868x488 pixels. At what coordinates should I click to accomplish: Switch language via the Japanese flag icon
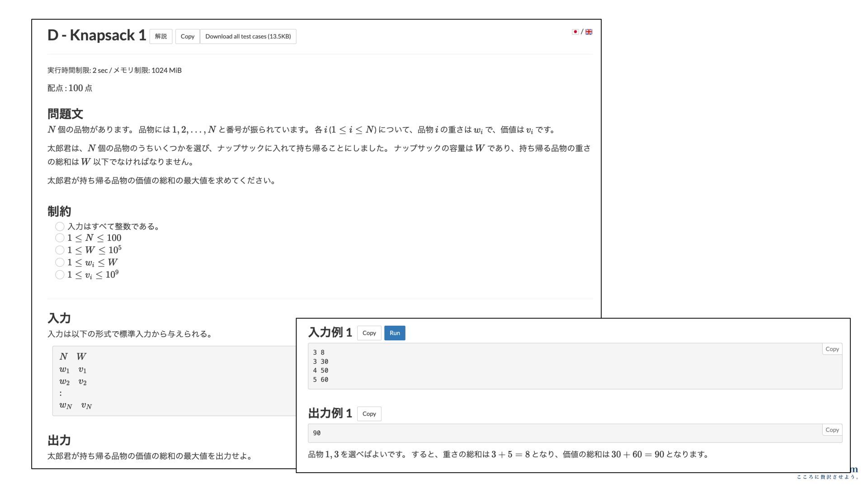tap(575, 32)
